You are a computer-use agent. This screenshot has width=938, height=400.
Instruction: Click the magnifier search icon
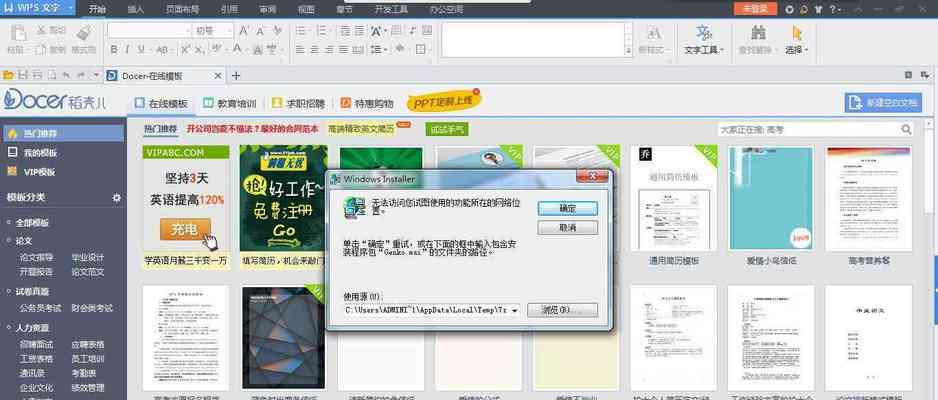[x=906, y=129]
